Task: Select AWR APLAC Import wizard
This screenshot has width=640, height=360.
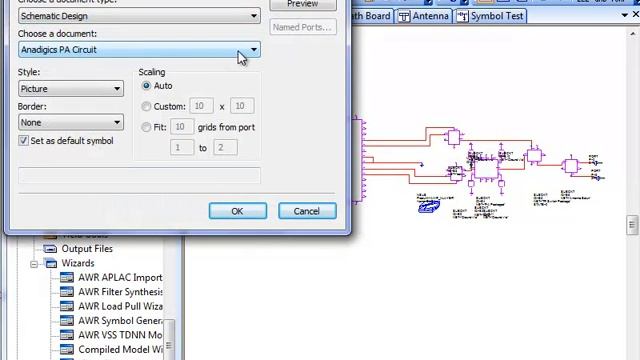Action: point(120,278)
